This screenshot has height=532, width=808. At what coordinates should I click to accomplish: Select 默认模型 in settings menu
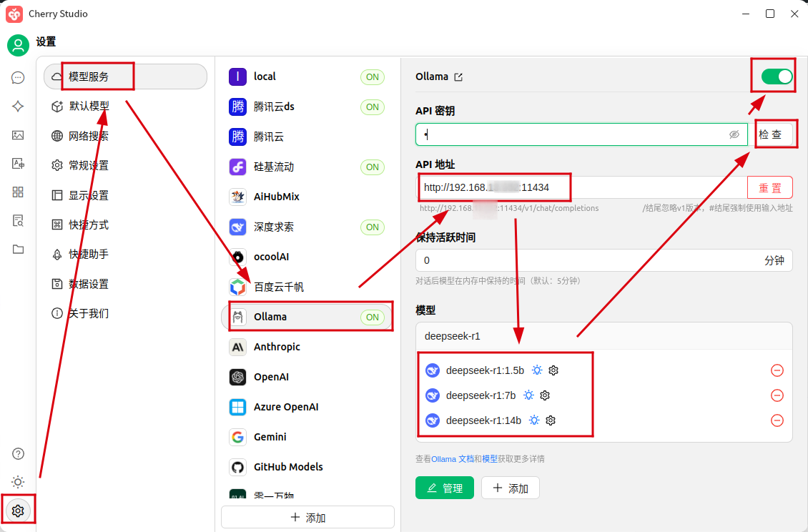click(x=89, y=106)
